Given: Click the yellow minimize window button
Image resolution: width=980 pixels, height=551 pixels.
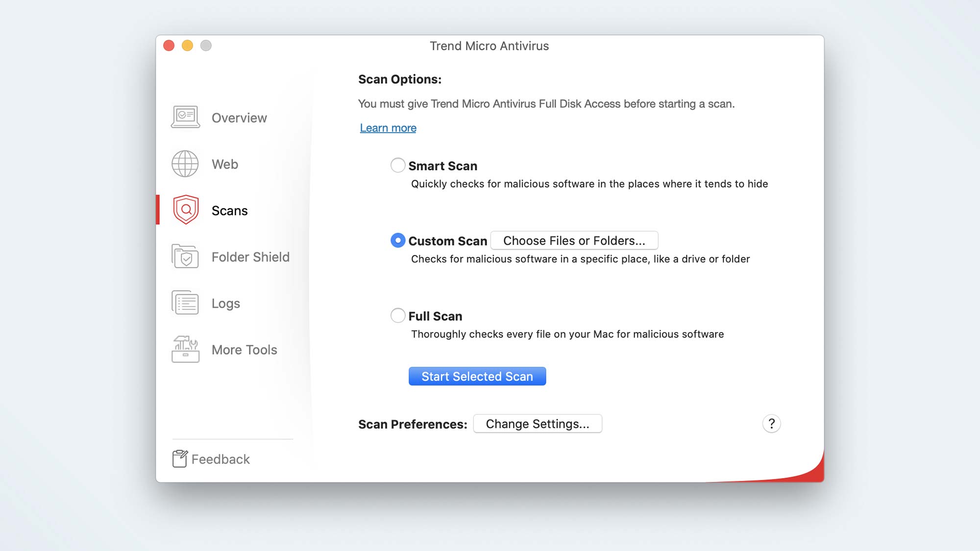Looking at the screenshot, I should tap(188, 45).
